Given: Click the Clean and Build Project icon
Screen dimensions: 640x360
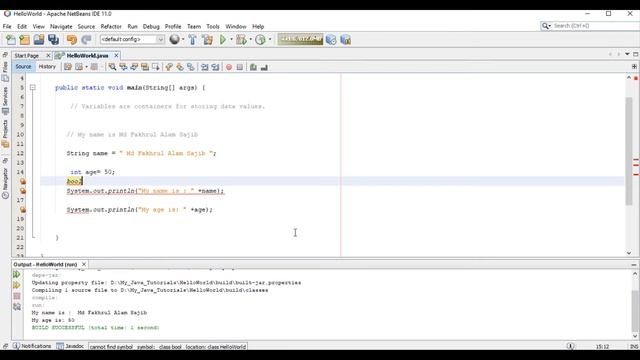Looking at the screenshot, I should tap(207, 40).
